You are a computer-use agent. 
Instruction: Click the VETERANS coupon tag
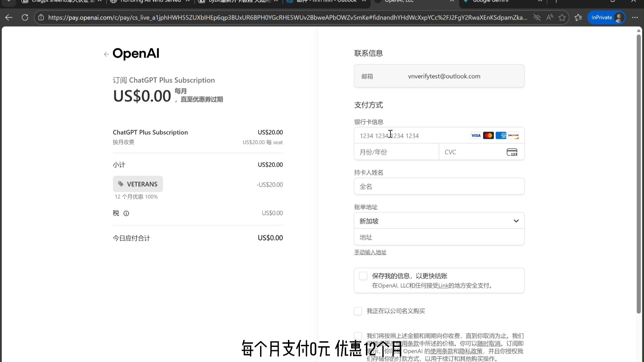pyautogui.click(x=138, y=184)
